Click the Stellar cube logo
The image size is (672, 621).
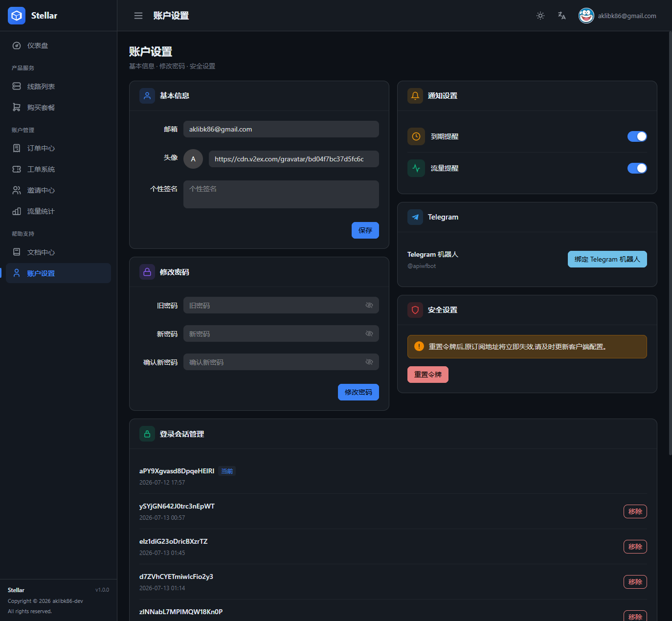coord(17,16)
